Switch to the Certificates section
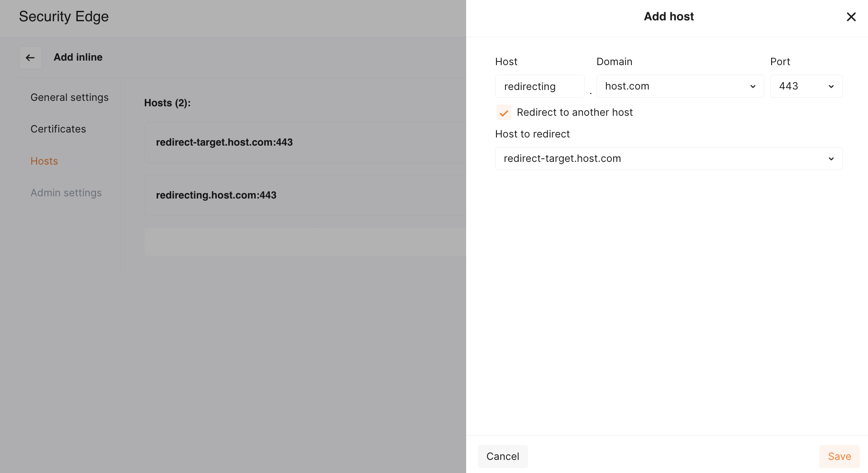The width and height of the screenshot is (868, 473). click(x=58, y=129)
